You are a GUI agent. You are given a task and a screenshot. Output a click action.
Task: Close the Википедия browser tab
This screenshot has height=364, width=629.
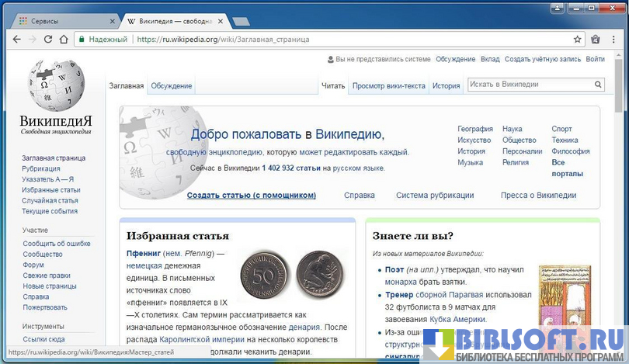tap(221, 21)
